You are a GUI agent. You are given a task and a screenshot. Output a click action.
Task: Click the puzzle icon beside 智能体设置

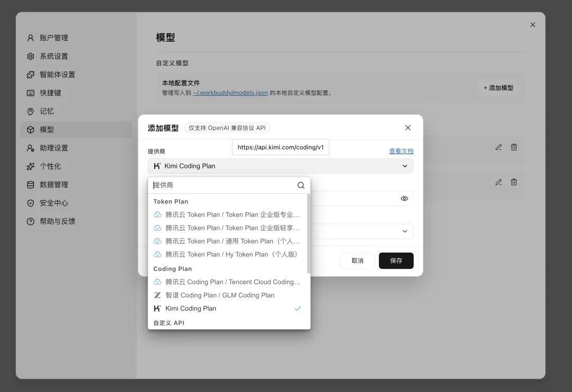point(31,75)
